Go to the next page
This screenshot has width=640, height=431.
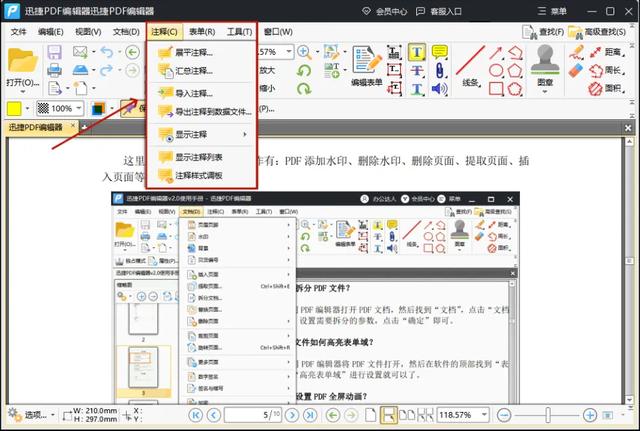point(291,415)
